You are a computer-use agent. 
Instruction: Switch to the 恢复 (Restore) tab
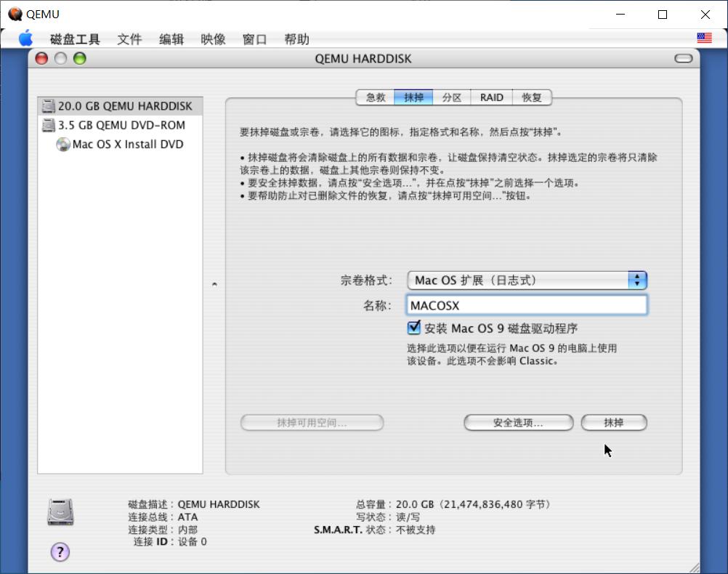(x=532, y=97)
